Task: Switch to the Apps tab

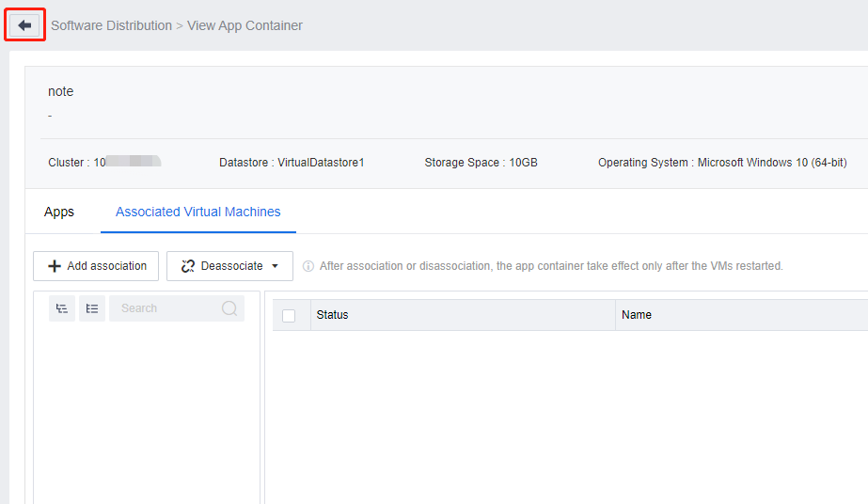Action: (59, 213)
